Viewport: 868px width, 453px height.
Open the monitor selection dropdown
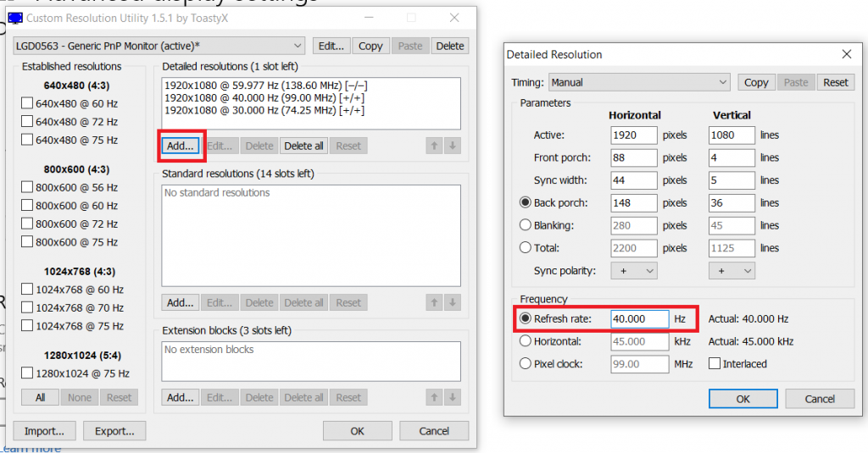pos(159,46)
